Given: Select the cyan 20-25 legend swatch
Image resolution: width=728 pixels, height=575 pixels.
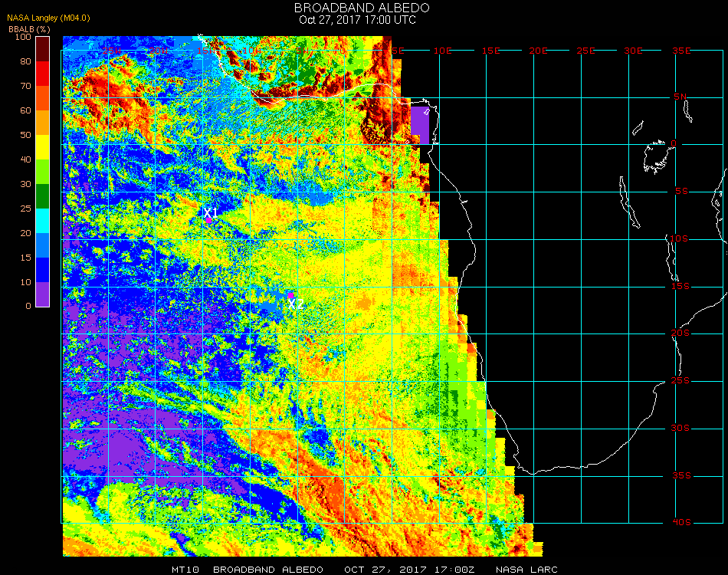Looking at the screenshot, I should (43, 221).
